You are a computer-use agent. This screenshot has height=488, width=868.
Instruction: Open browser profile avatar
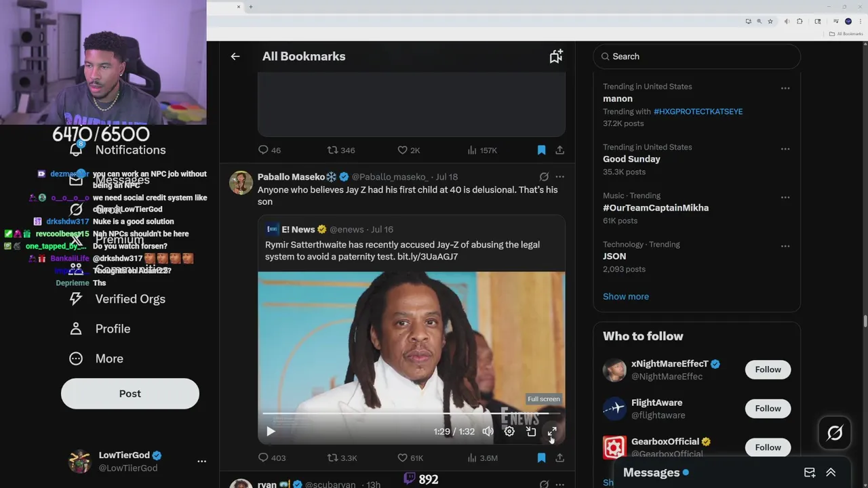pyautogui.click(x=848, y=22)
